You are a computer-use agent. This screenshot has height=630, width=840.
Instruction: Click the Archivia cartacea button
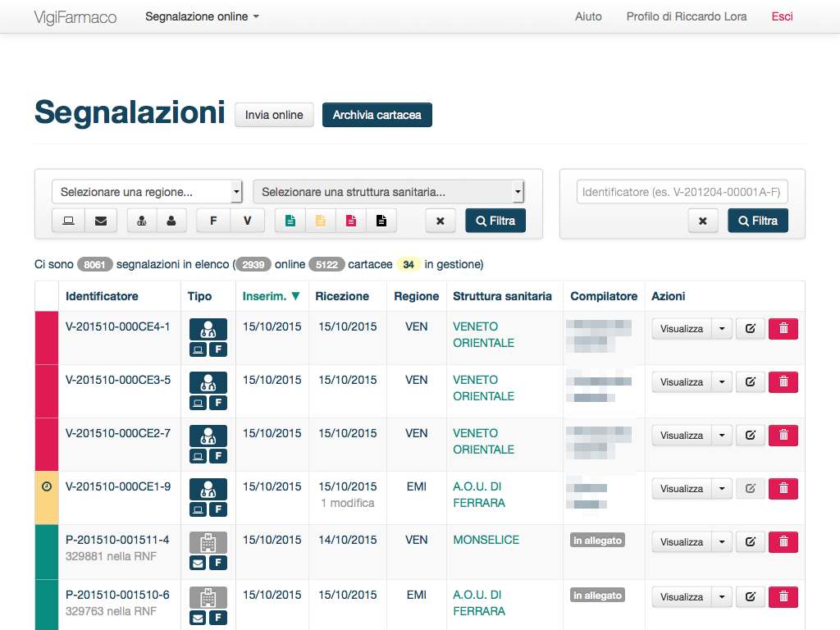pyautogui.click(x=377, y=115)
